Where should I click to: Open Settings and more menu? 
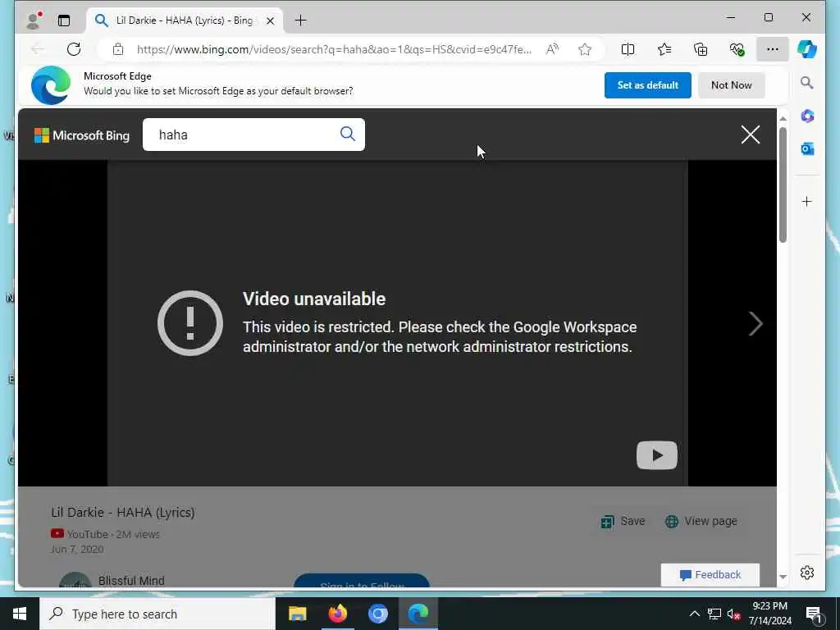pos(773,49)
